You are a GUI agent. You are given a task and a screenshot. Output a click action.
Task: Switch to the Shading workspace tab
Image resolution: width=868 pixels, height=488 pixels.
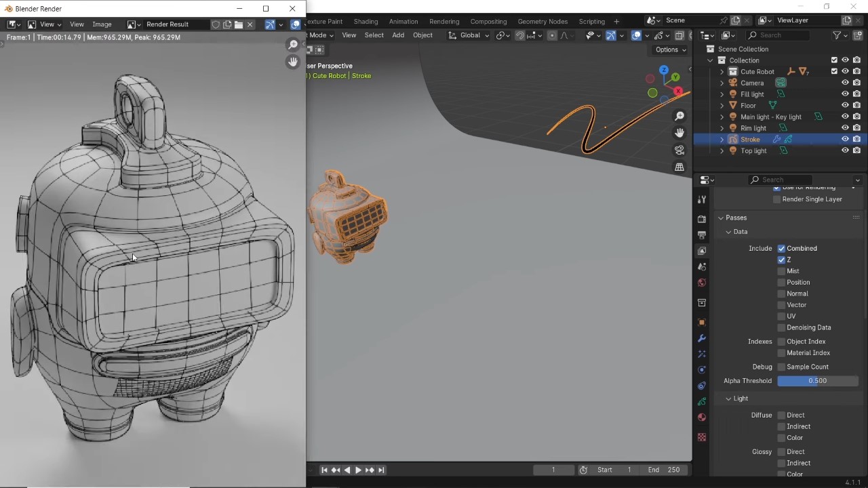(x=366, y=21)
